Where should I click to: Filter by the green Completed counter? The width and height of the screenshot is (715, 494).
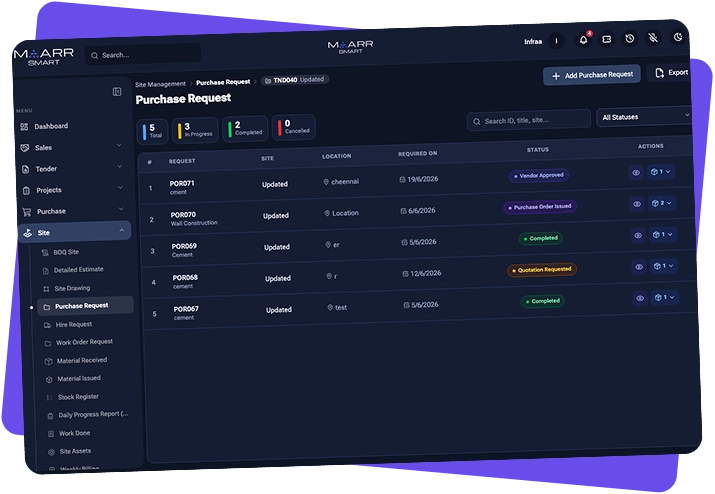245,129
